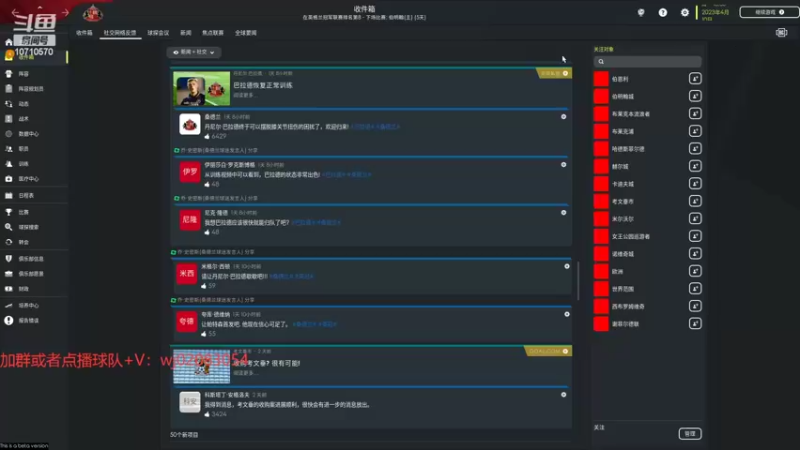The image size is (800, 450).
Task: Toggle follow for 卡迪夫城
Action: [695, 183]
